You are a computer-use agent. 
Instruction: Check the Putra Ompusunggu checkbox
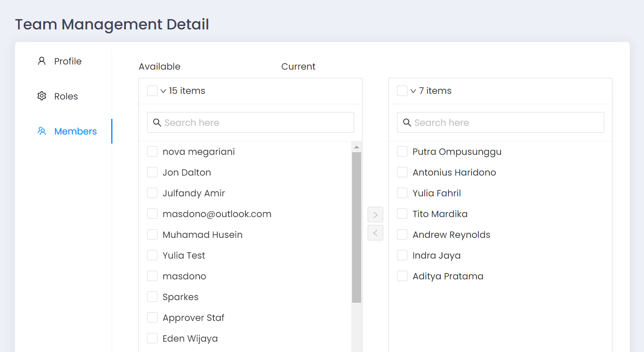[x=402, y=151]
